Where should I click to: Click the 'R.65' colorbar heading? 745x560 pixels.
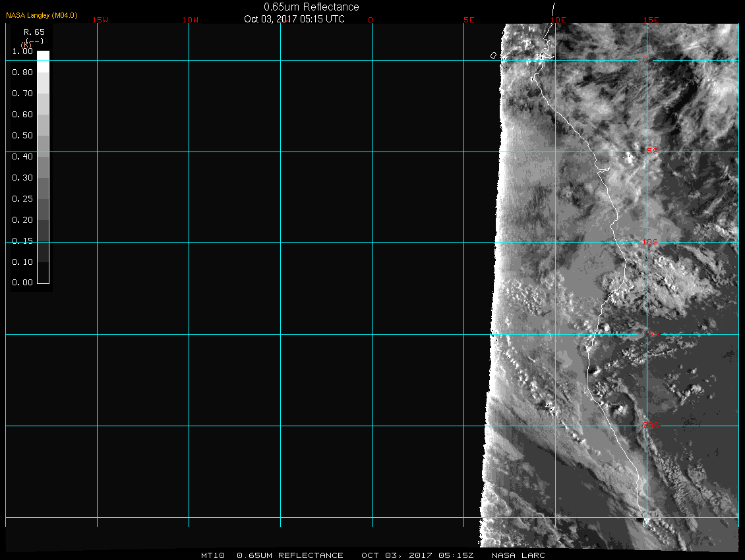pyautogui.click(x=34, y=32)
